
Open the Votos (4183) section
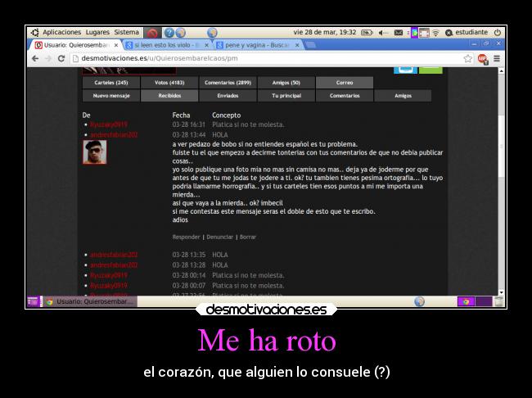coord(169,83)
